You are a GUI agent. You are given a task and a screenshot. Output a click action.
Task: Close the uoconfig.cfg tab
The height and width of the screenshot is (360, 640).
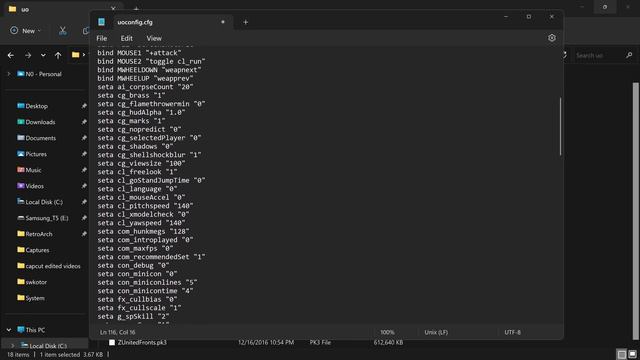point(223,22)
